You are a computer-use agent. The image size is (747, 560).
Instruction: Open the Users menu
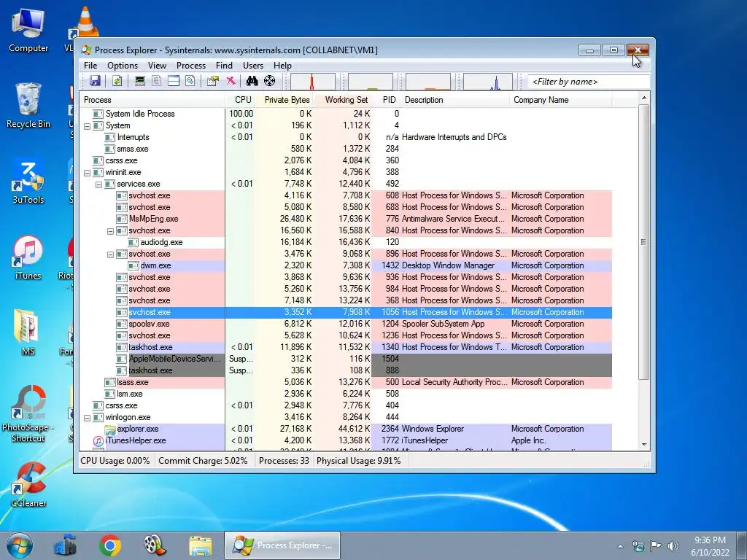point(253,65)
